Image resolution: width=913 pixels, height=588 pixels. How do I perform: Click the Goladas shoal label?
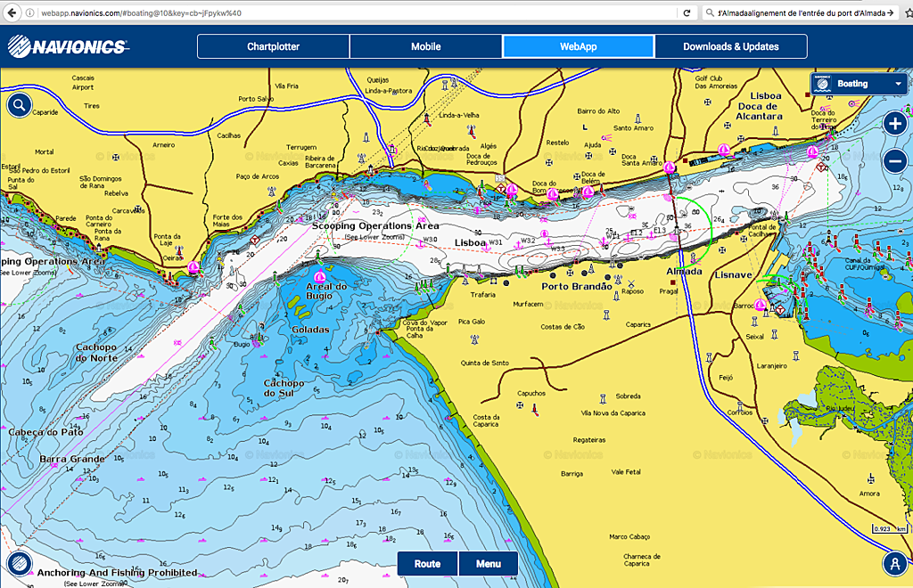pos(310,329)
